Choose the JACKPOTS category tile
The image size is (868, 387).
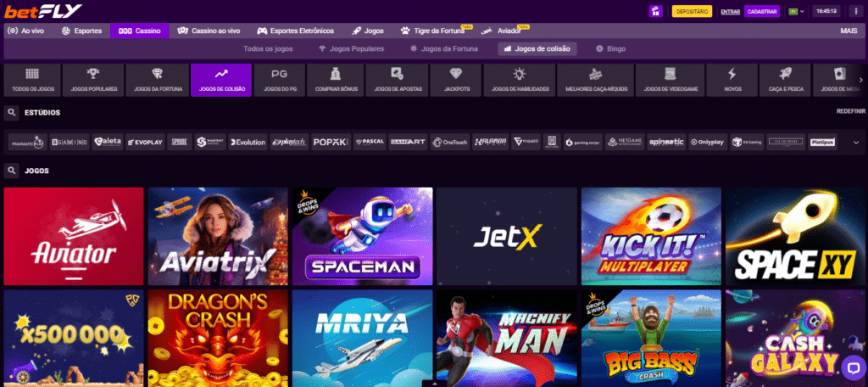[456, 80]
